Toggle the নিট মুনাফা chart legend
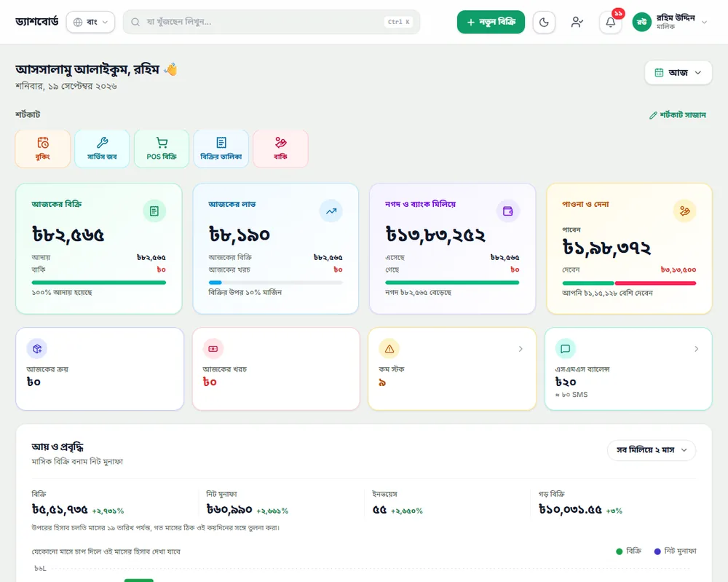Viewport: 728px width, 582px height. (675, 551)
